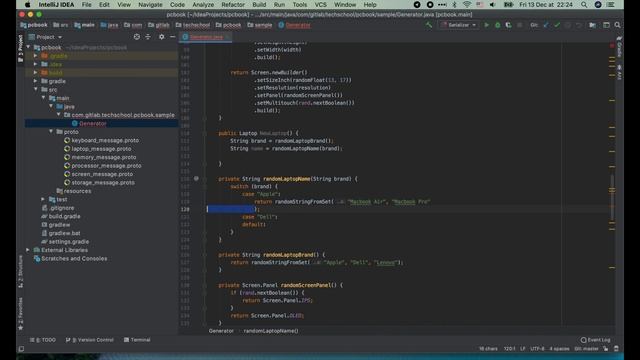640x360 pixels.
Task: Click the red error indicator atop editor stripe
Action: (x=612, y=46)
